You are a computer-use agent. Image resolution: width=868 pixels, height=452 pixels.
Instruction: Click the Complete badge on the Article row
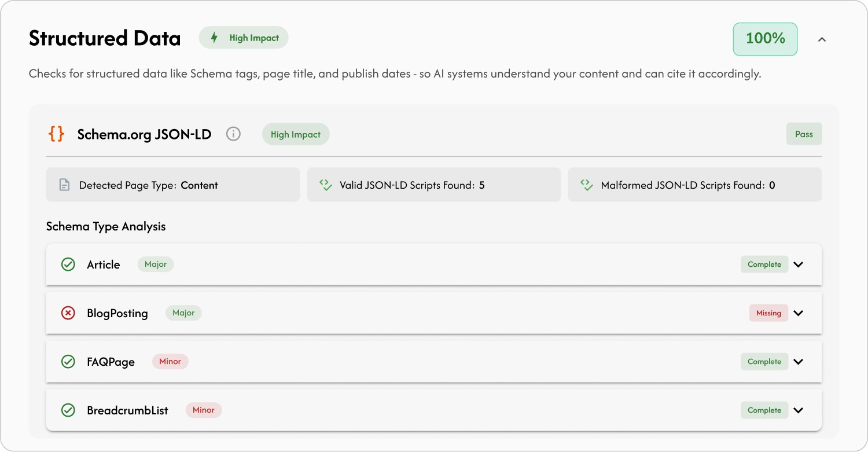(764, 264)
